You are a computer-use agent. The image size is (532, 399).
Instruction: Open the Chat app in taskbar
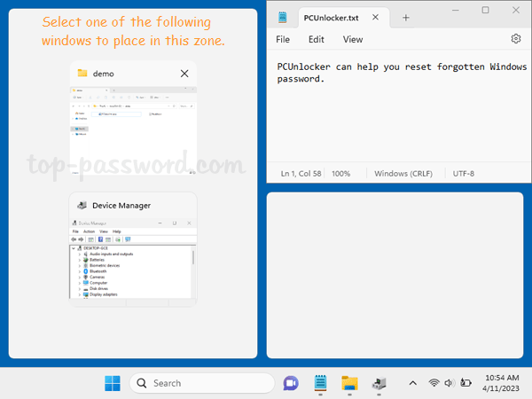tap(290, 383)
